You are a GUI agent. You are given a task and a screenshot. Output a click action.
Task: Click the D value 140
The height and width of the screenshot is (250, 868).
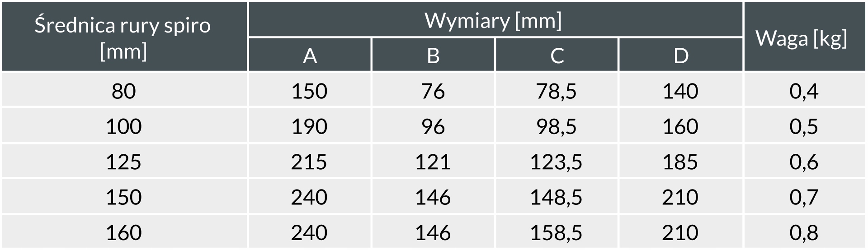pyautogui.click(x=680, y=91)
